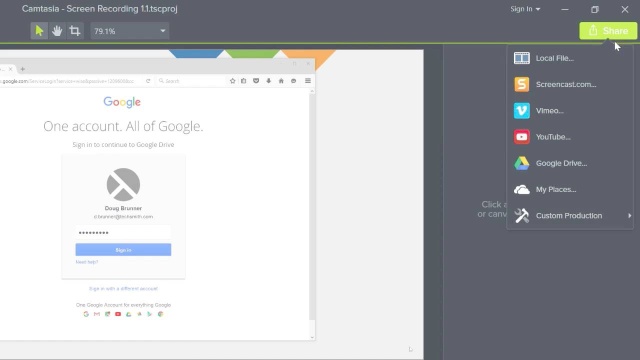Click the Google Drive icon
This screenshot has height=360, width=640.
(x=522, y=163)
